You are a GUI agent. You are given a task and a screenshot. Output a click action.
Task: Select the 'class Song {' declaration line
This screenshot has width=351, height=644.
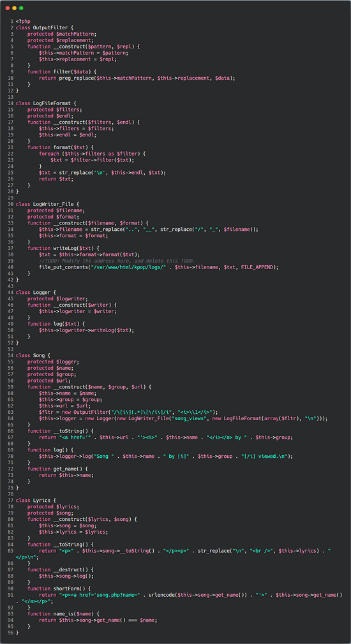click(33, 355)
